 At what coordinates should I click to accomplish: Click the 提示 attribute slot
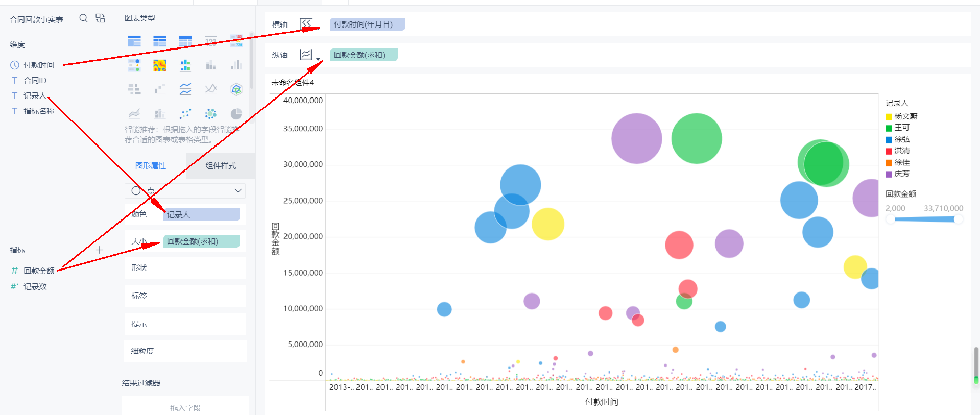(185, 324)
